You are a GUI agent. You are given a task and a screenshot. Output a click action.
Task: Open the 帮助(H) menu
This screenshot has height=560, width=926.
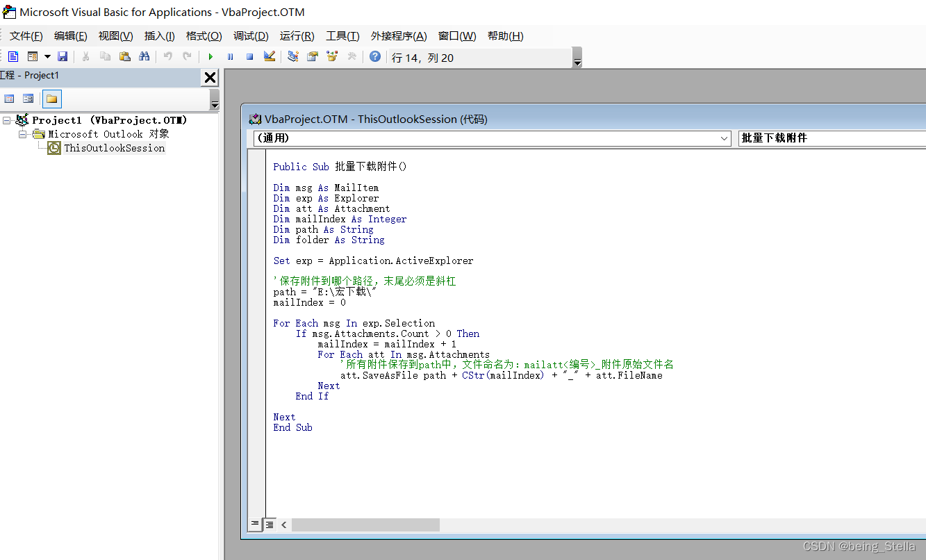506,36
